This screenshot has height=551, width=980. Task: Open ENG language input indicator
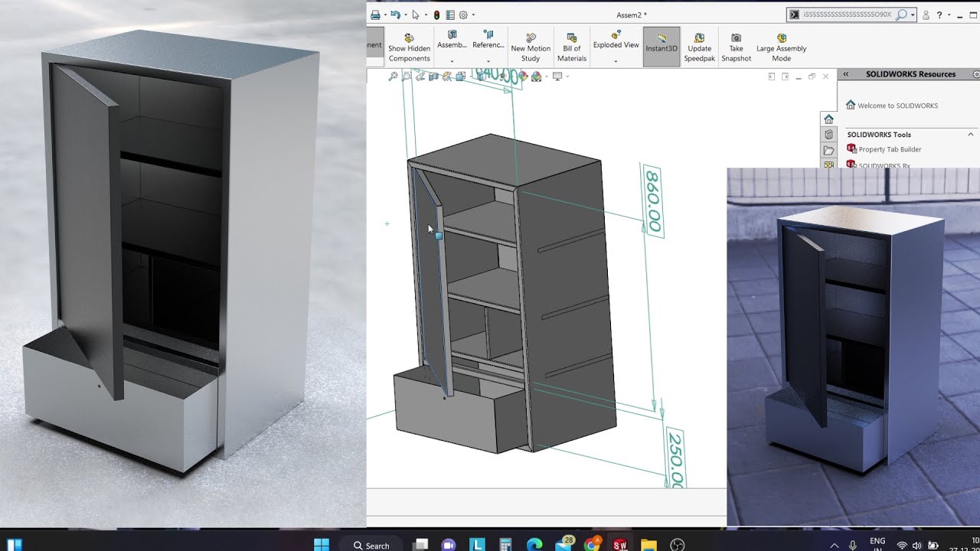(x=877, y=544)
